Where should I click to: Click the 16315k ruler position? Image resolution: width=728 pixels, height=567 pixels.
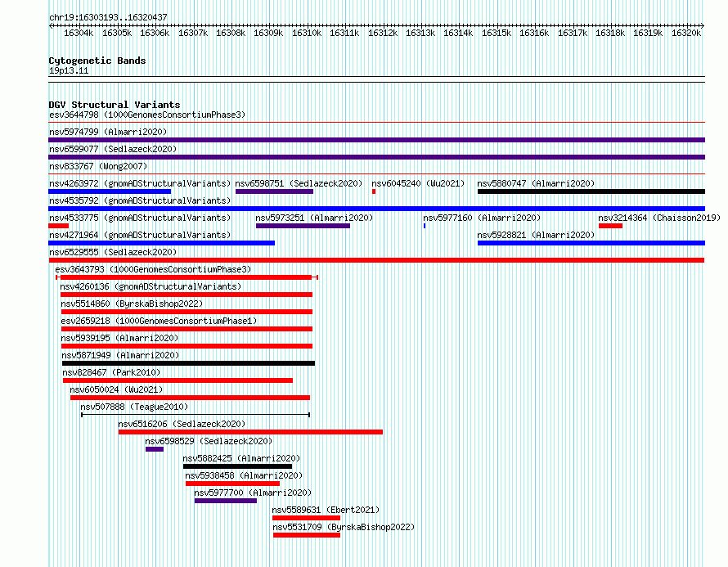(497, 34)
